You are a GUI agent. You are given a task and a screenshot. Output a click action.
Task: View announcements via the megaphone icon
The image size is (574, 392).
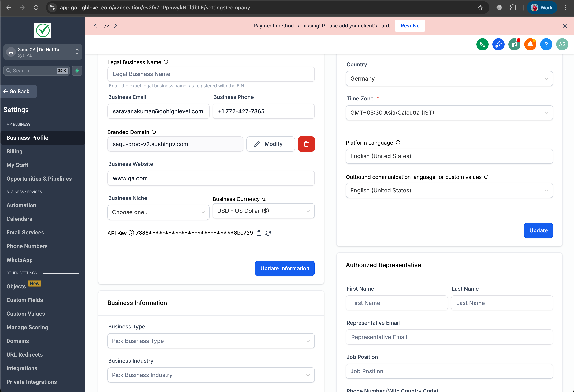(x=514, y=44)
